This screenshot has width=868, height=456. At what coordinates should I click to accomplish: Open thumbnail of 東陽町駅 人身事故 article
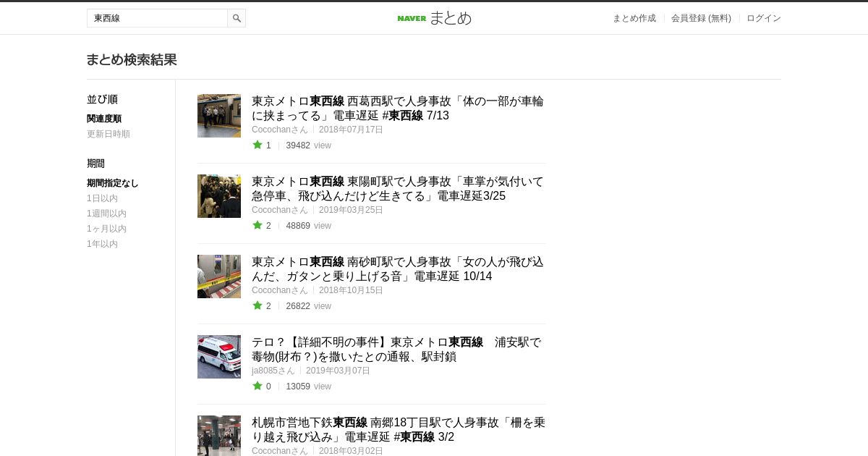pyautogui.click(x=219, y=196)
